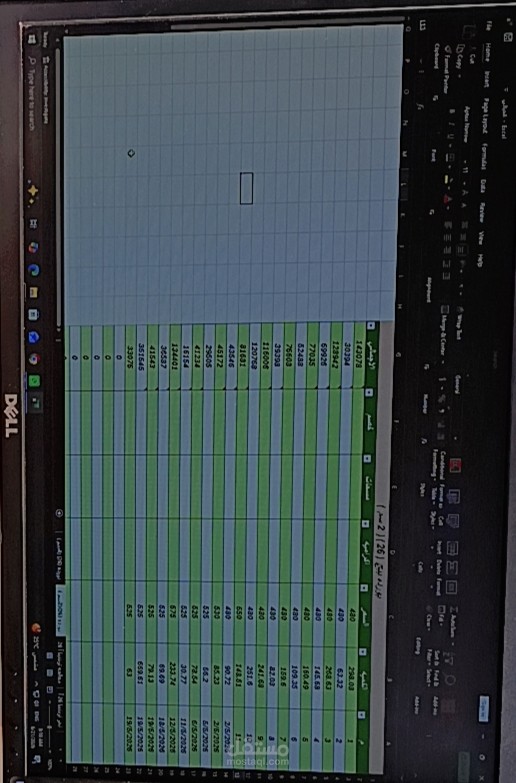The height and width of the screenshot is (783, 516).
Task: Click the Copy command icon
Action: 460,48
